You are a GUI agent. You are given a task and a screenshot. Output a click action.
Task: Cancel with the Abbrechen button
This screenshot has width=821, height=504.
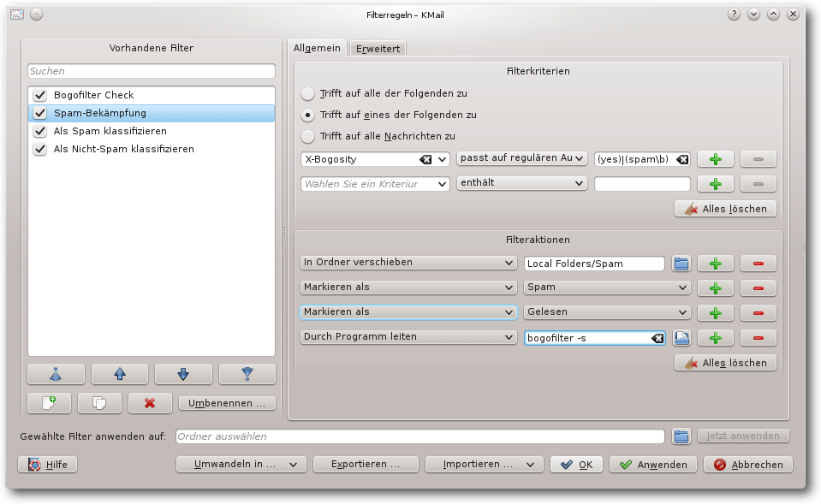coord(748,465)
